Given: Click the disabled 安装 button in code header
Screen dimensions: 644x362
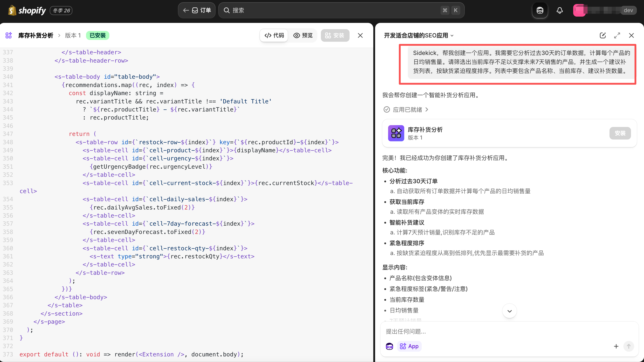Looking at the screenshot, I should click(335, 35).
